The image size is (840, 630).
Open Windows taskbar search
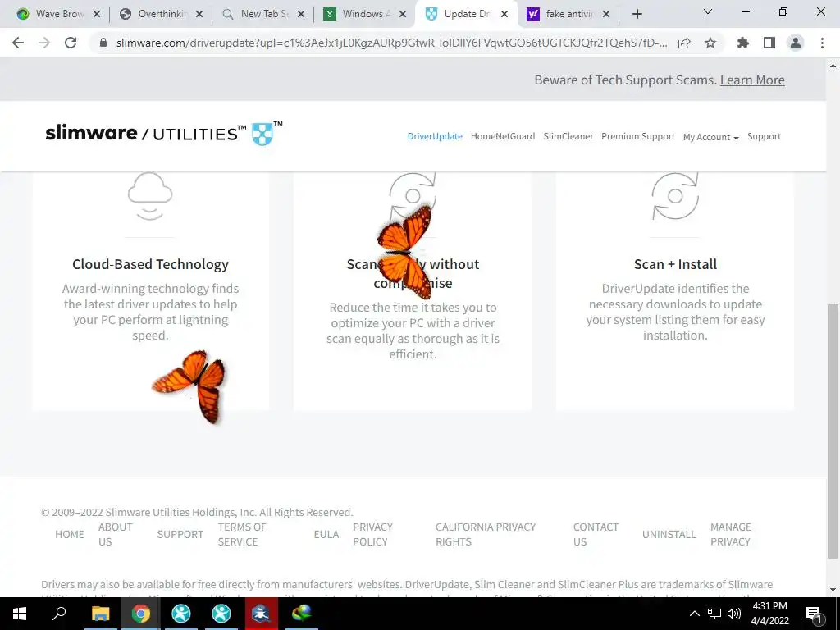click(59, 614)
